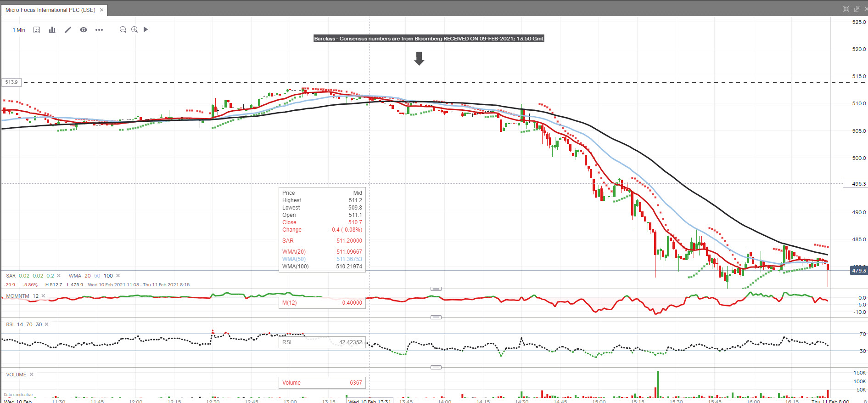
Task: Click the Close value 510.7 in tooltip
Action: tap(355, 222)
